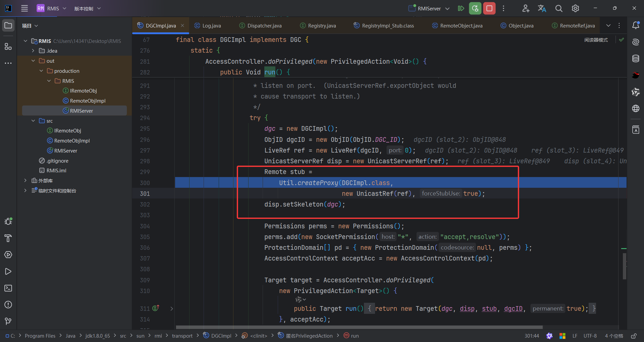644x342 pixels.
Task: Switch to the RemoteObject.java tab
Action: click(457, 25)
